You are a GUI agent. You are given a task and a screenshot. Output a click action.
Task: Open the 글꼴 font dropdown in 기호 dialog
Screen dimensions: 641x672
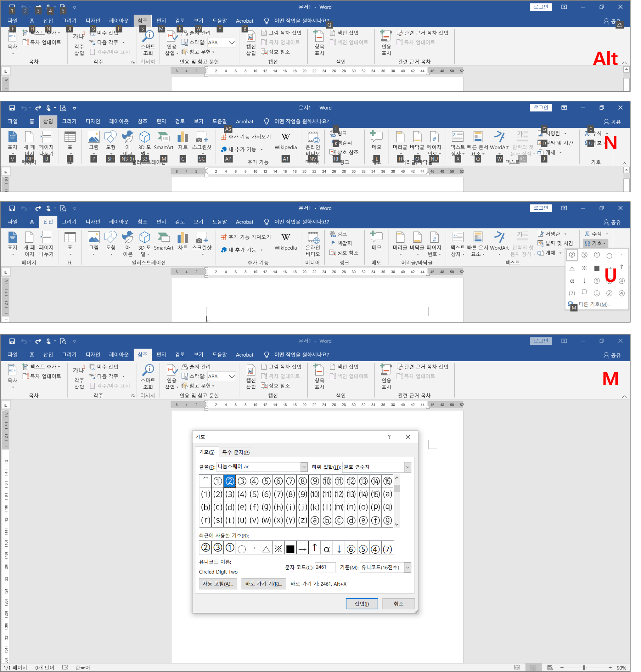[x=304, y=467]
